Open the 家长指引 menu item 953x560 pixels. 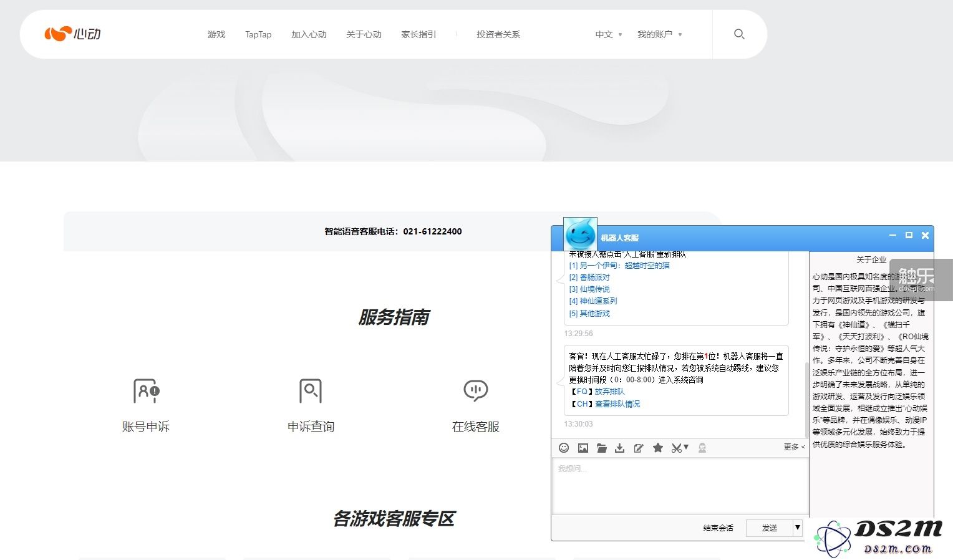tap(418, 34)
